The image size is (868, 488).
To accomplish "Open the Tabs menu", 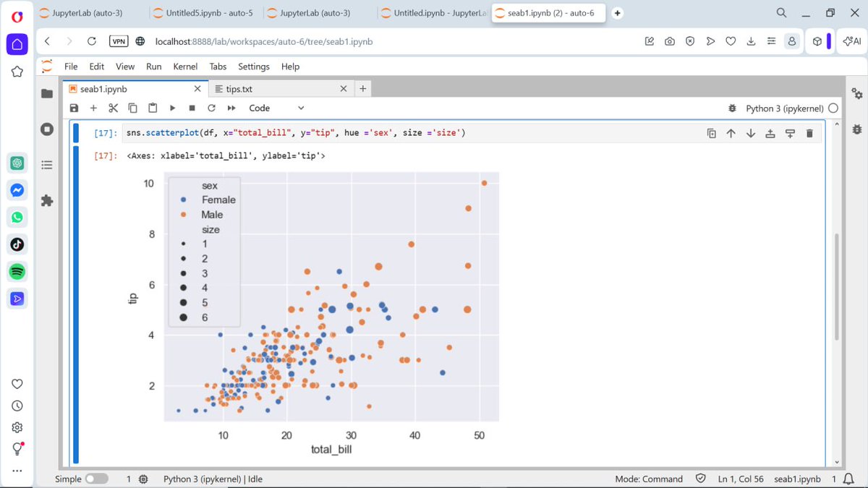I will (x=218, y=67).
